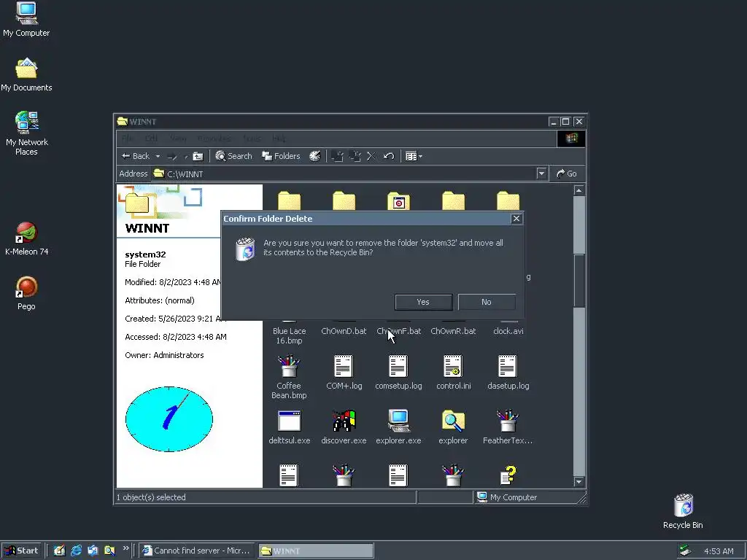Click the Undo toolbar icon

[389, 156]
